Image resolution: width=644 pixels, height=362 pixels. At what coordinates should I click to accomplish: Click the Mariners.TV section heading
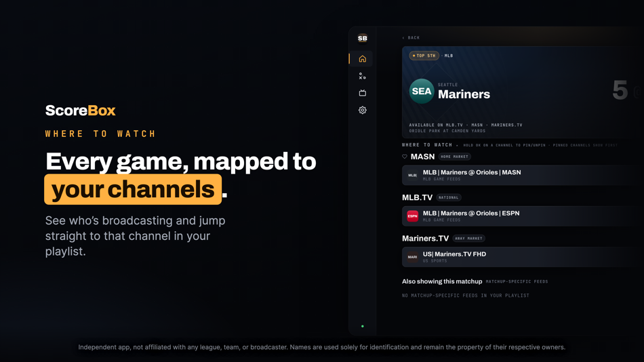coord(425,239)
